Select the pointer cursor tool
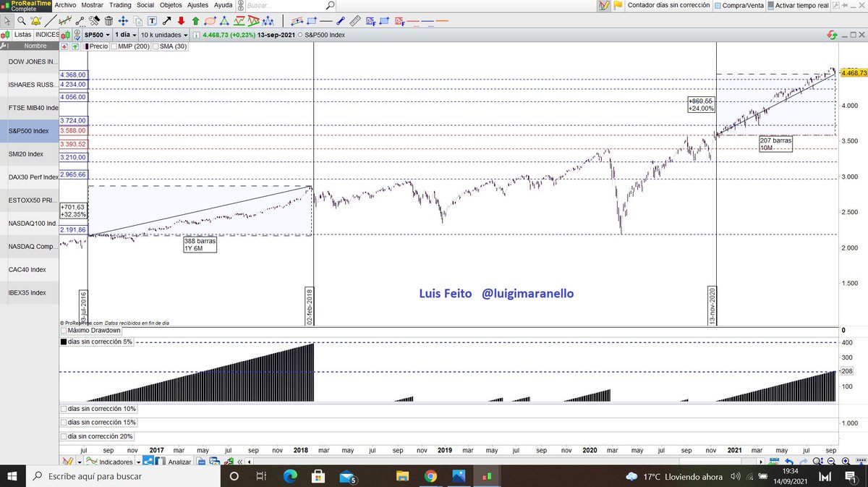 pos(7,20)
